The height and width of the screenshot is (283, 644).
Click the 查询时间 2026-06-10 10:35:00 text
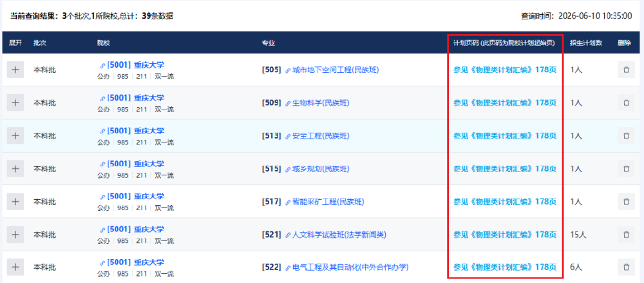tap(576, 16)
